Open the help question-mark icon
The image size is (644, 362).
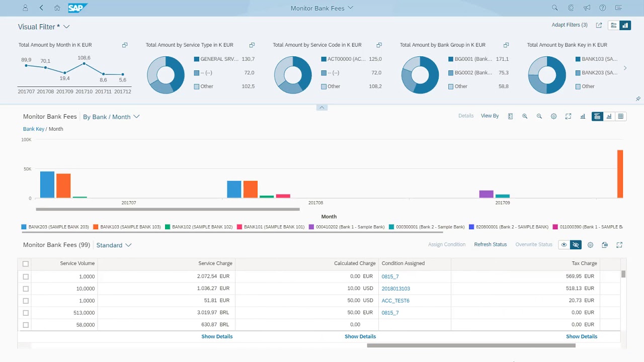pos(603,8)
